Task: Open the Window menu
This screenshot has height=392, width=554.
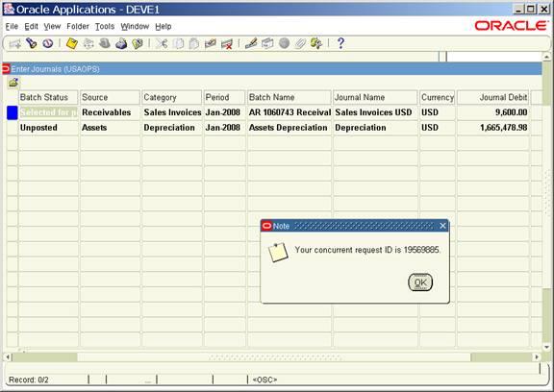Action: tap(135, 27)
